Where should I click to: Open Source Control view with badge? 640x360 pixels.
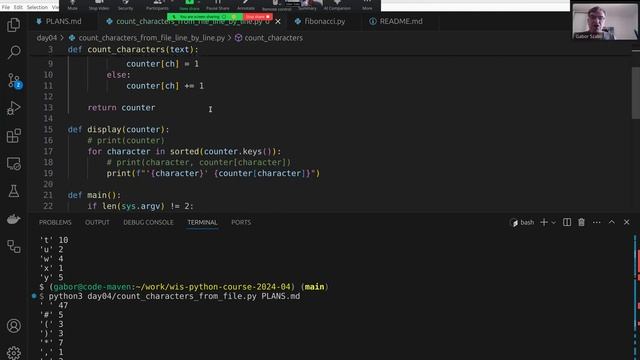point(14,81)
